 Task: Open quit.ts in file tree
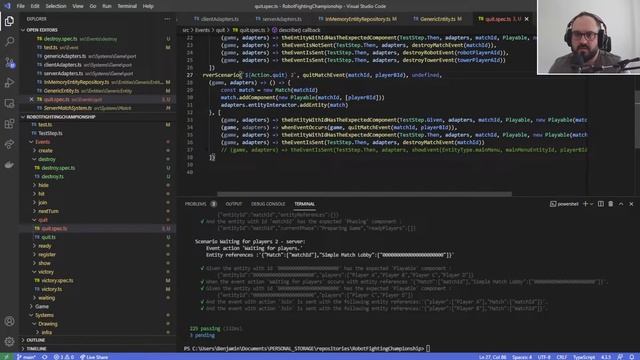(x=48, y=237)
